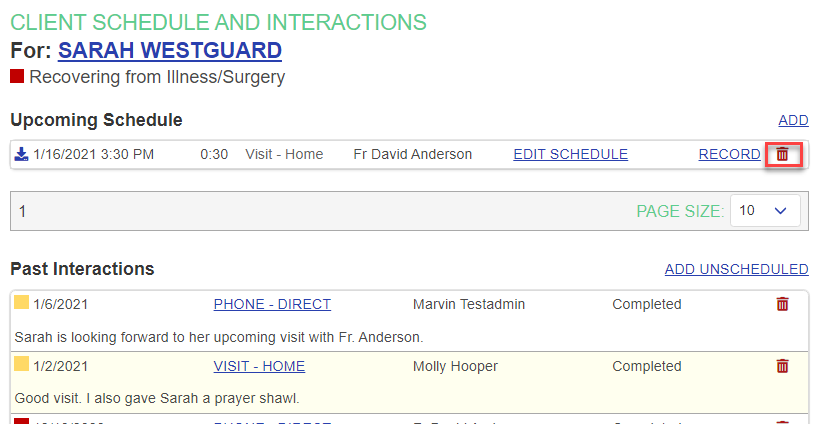This screenshot has width=823, height=424.
Task: Click Edit Schedule for Fr David Anderson visit
Action: coord(570,154)
